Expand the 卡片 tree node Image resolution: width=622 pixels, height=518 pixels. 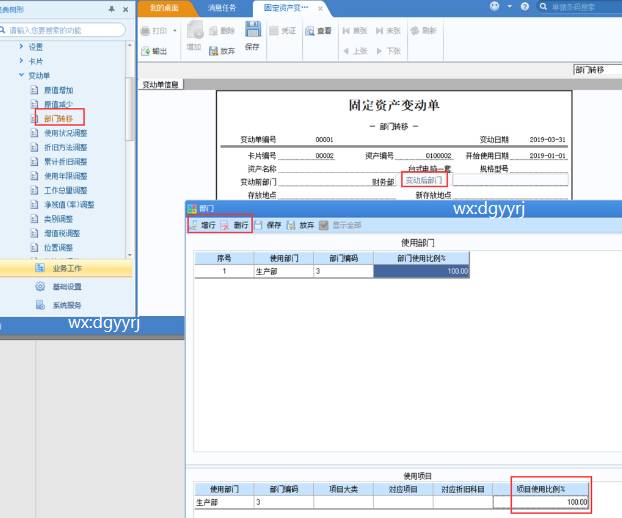[x=21, y=61]
